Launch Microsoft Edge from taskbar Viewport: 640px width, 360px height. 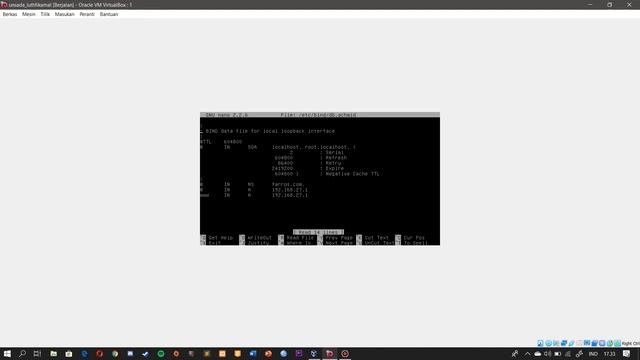[84, 353]
